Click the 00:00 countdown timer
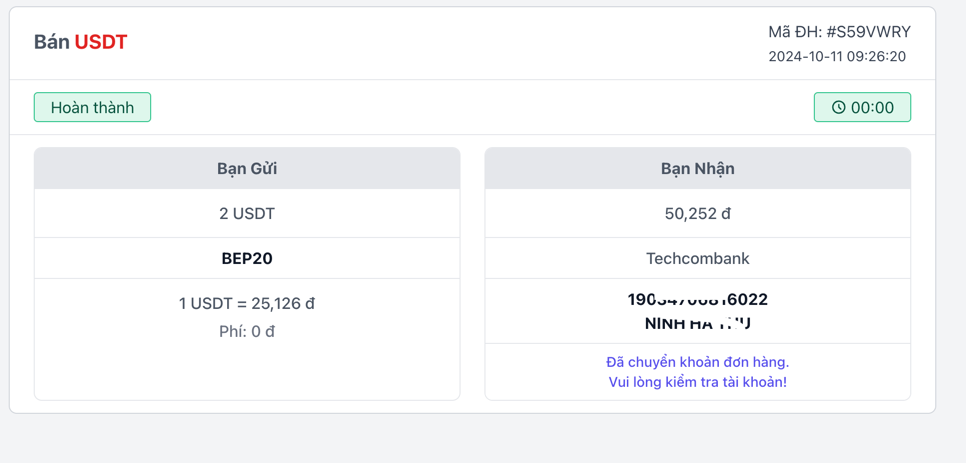This screenshot has width=966, height=463. coord(872,108)
